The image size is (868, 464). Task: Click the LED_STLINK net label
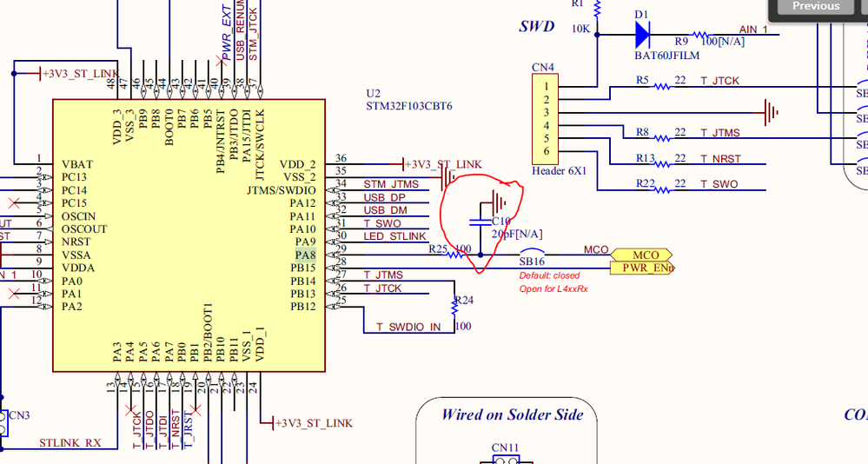(394, 236)
